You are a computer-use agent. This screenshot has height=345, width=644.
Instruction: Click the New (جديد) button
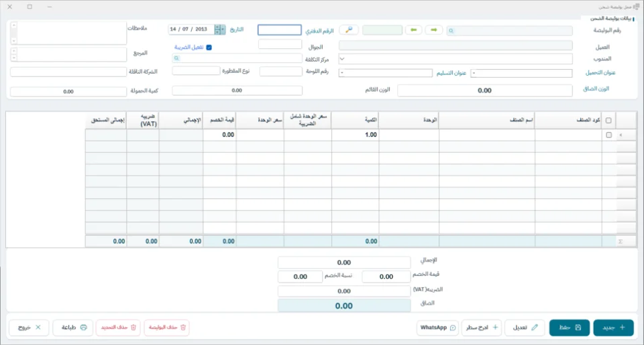pos(613,328)
